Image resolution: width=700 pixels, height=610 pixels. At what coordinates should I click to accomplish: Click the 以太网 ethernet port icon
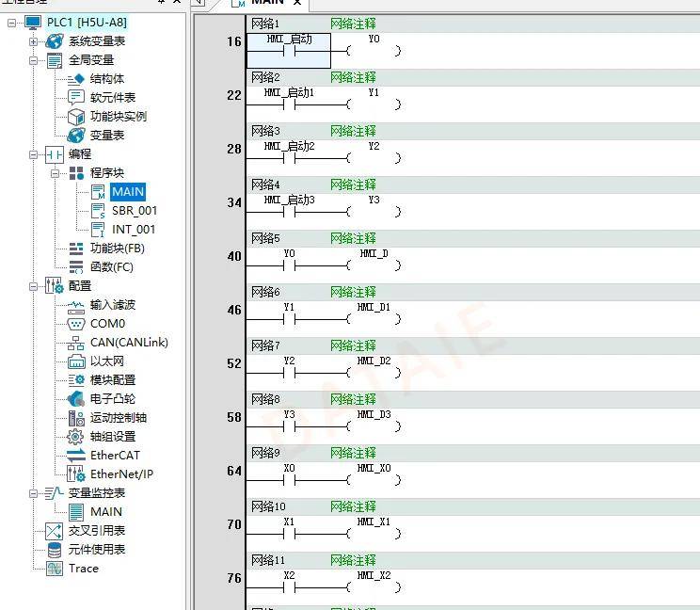coord(76,361)
